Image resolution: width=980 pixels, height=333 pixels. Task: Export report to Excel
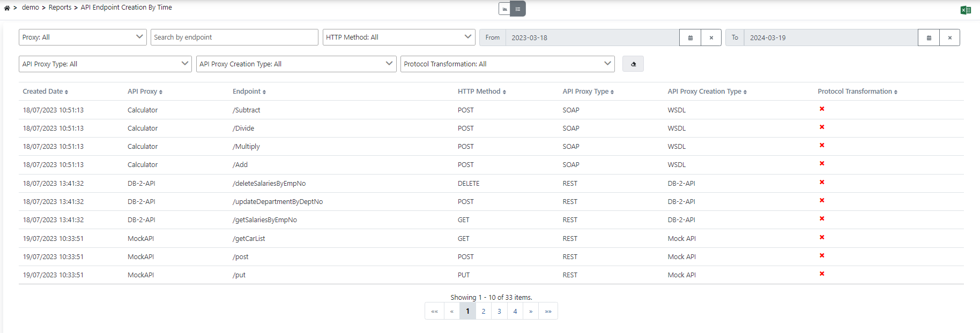coord(966,10)
